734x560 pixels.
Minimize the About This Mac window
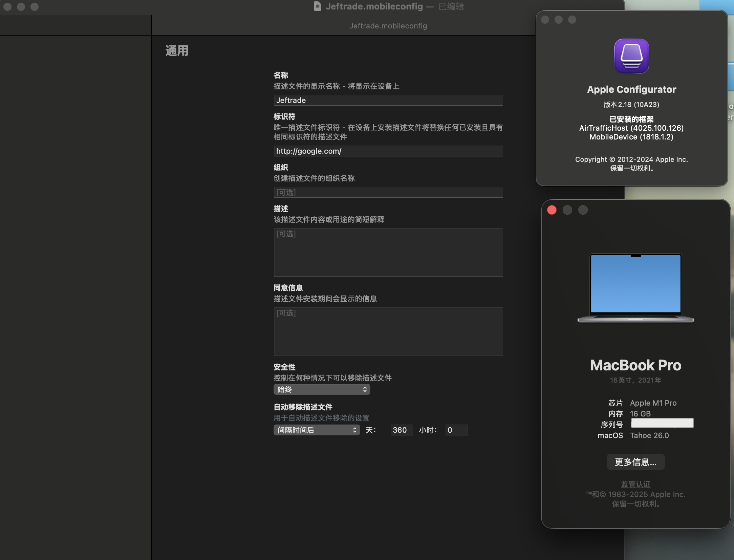(567, 210)
